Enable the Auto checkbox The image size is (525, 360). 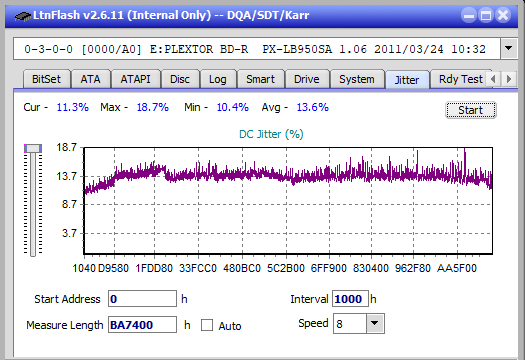point(207,325)
